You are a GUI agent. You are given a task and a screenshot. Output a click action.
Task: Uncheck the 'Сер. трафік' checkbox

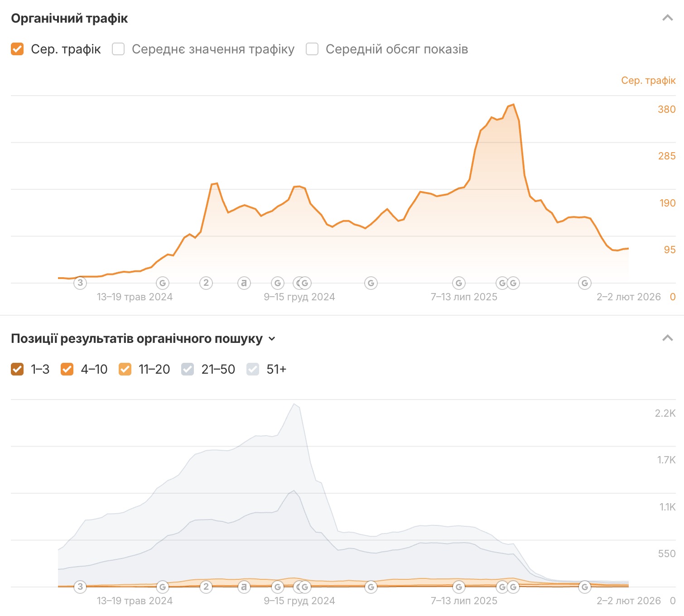point(17,49)
